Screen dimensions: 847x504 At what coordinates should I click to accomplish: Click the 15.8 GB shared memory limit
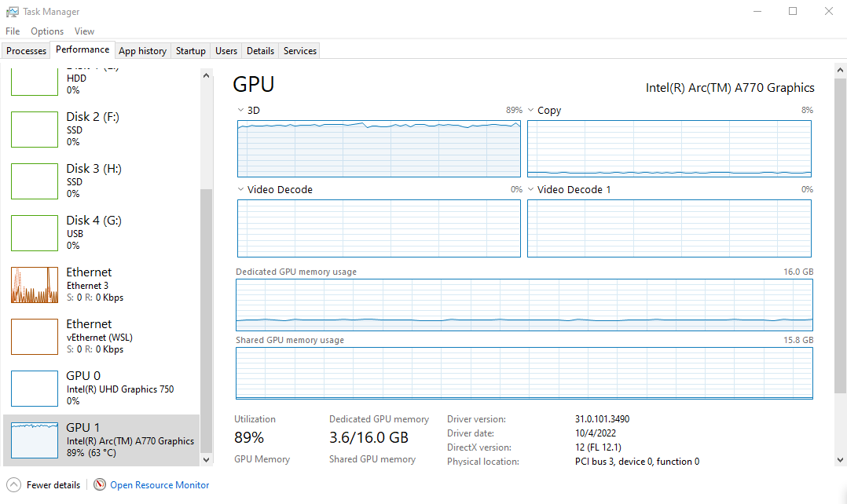point(798,340)
